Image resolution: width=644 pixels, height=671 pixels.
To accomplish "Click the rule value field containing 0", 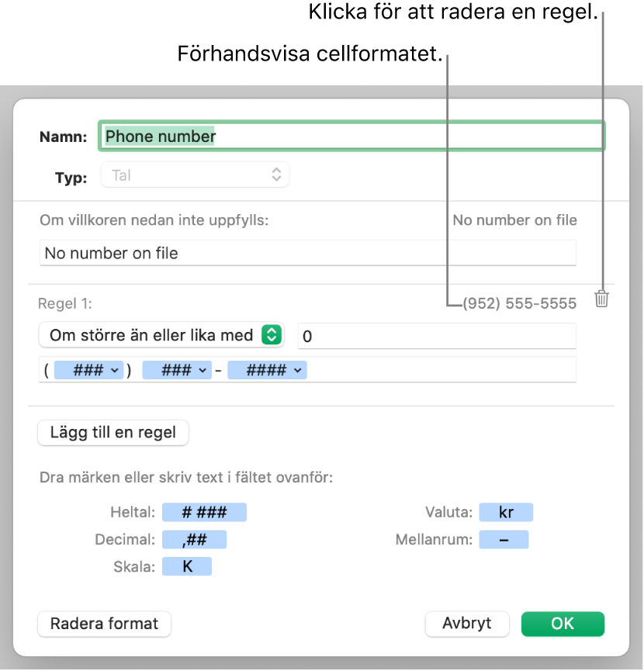I will 437,336.
